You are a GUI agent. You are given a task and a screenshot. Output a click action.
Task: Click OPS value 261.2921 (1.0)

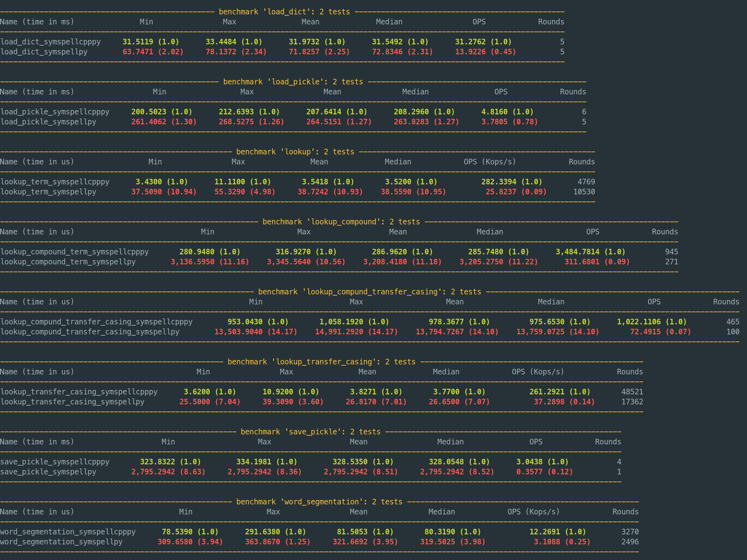pyautogui.click(x=560, y=392)
